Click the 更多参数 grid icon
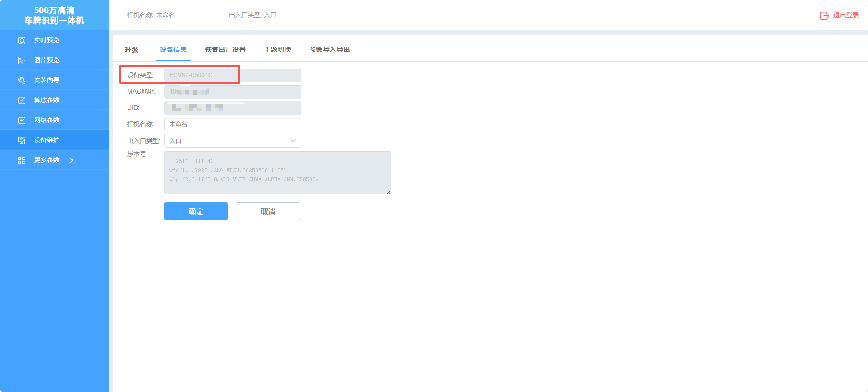The height and width of the screenshot is (392, 868). [22, 160]
